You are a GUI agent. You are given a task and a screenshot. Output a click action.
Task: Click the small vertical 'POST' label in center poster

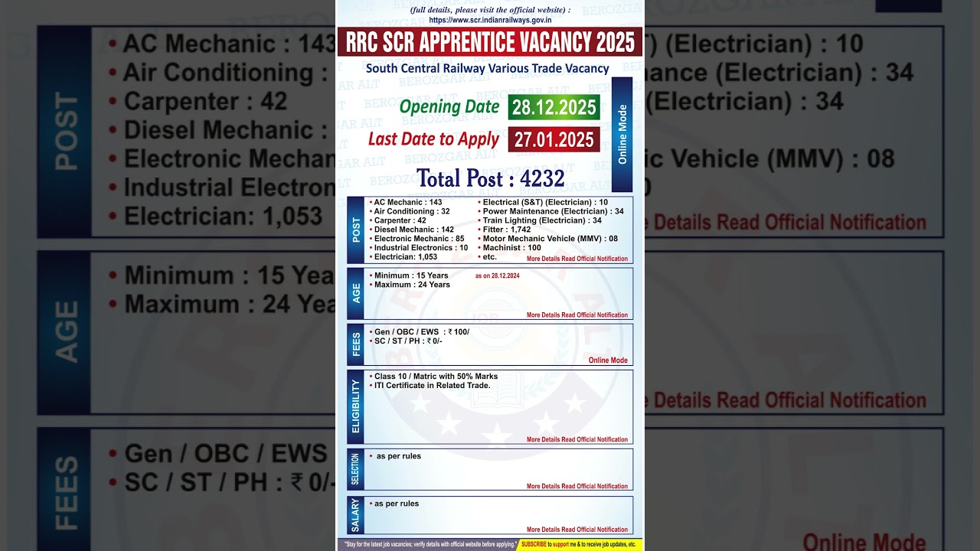tap(356, 230)
